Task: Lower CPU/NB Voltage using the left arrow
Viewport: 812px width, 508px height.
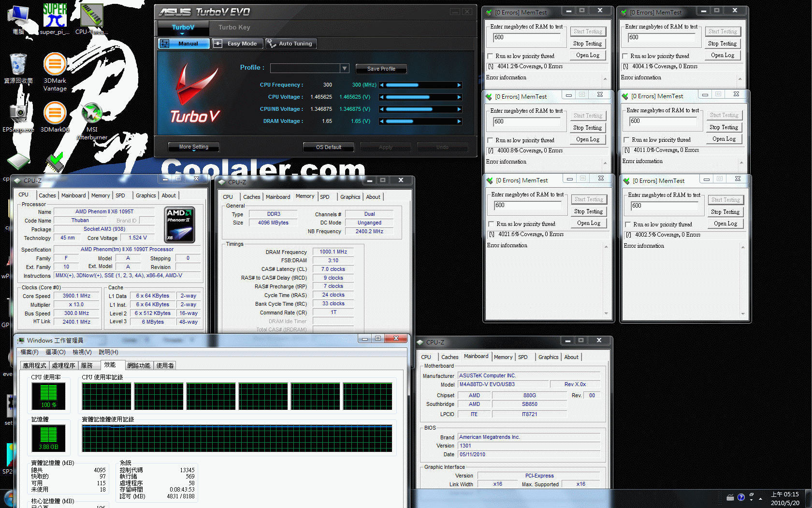Action: (382, 109)
